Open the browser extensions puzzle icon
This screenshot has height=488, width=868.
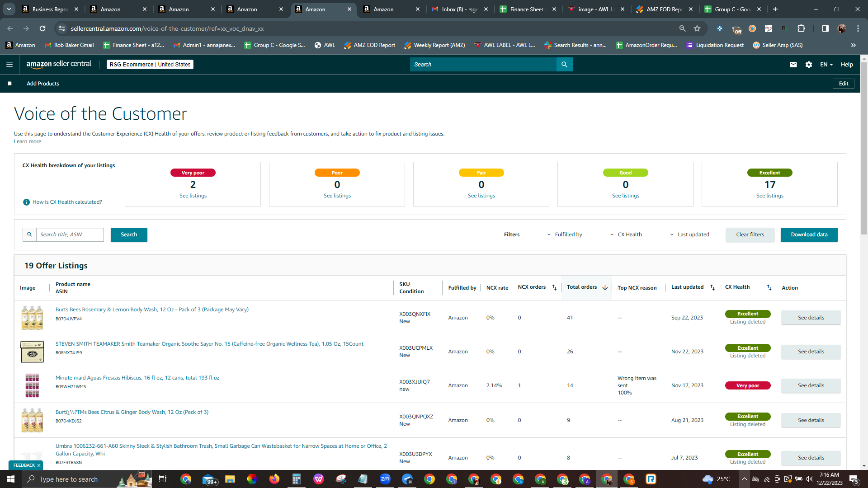(801, 28)
